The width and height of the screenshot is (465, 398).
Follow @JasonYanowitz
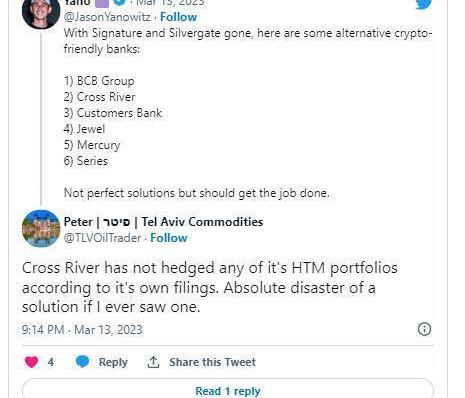tap(178, 17)
